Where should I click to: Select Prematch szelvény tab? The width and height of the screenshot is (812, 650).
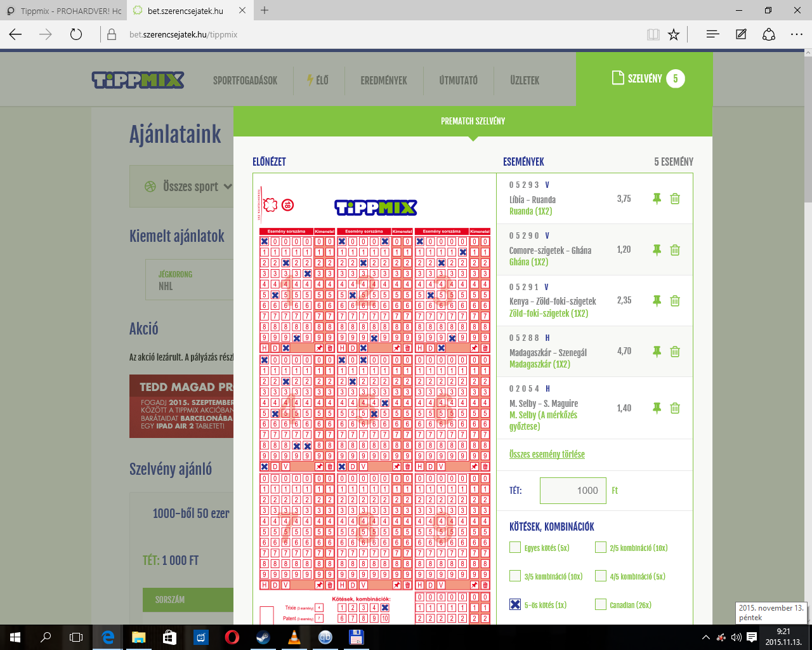pyautogui.click(x=473, y=121)
